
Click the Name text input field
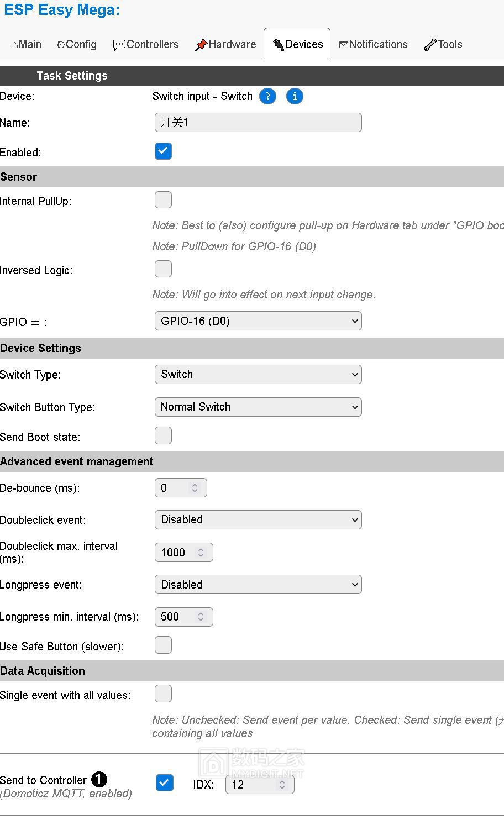258,123
